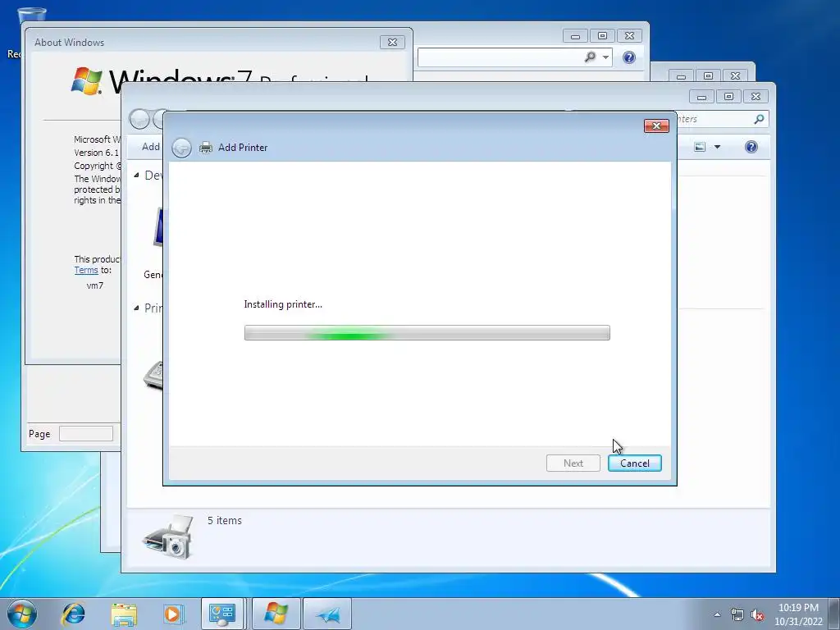Click the installing printer progress bar
840x630 pixels.
[427, 333]
